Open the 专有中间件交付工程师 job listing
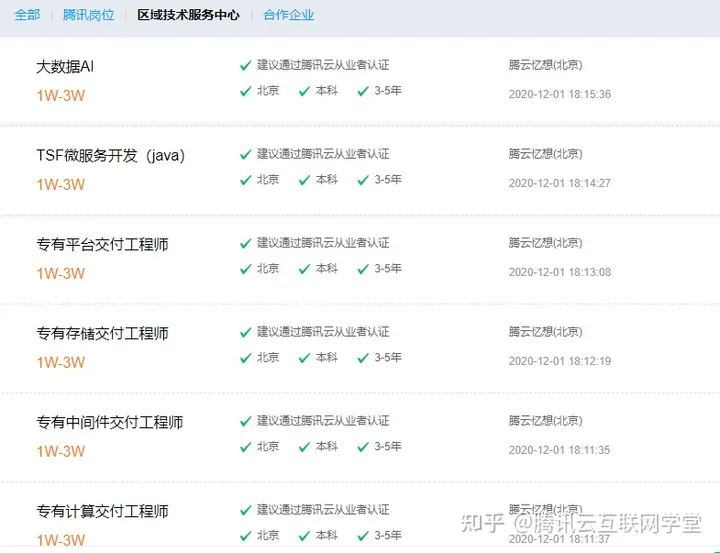720x553 pixels. click(110, 422)
